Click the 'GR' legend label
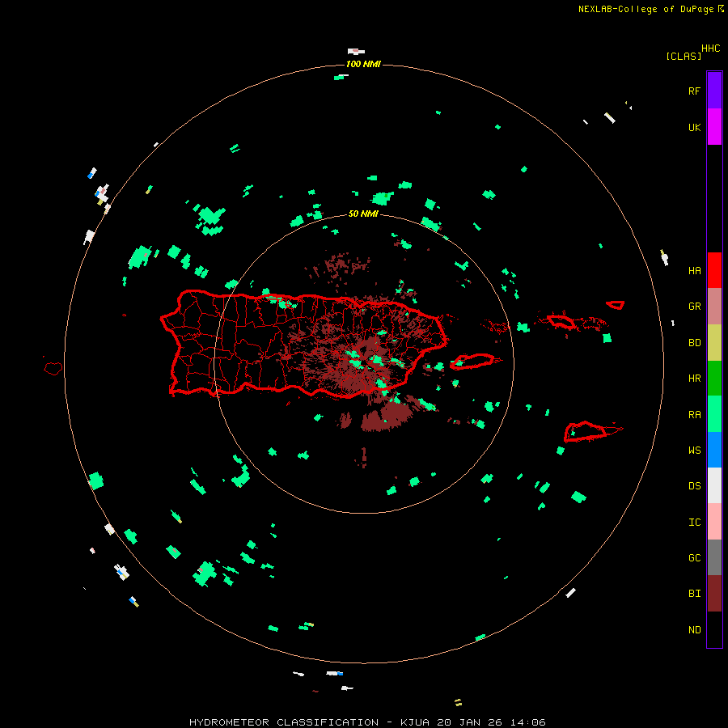 click(x=694, y=307)
